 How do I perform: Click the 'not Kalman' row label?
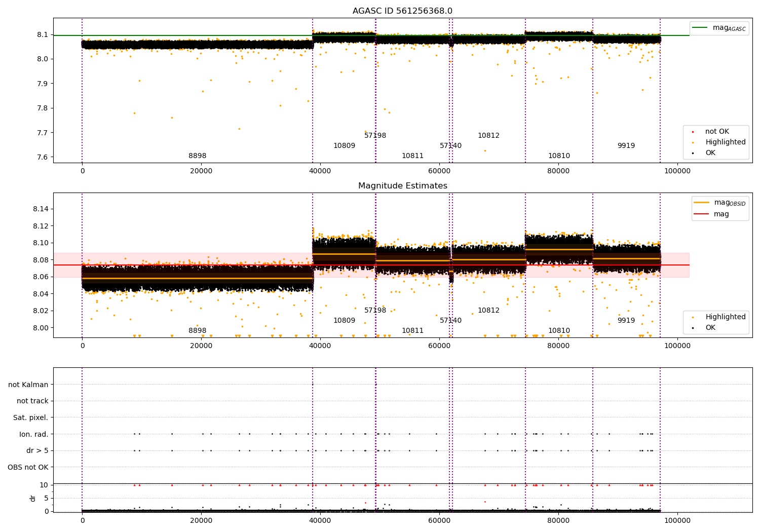pos(28,385)
